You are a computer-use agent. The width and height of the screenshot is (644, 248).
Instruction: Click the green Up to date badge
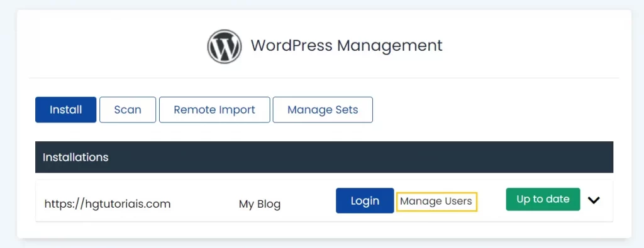coord(543,199)
